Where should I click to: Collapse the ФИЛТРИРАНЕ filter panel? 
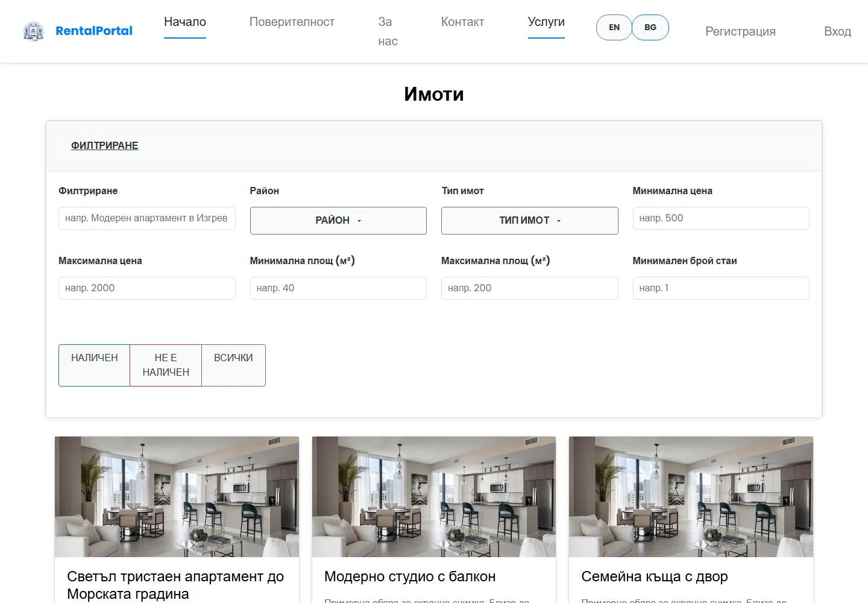click(x=105, y=145)
